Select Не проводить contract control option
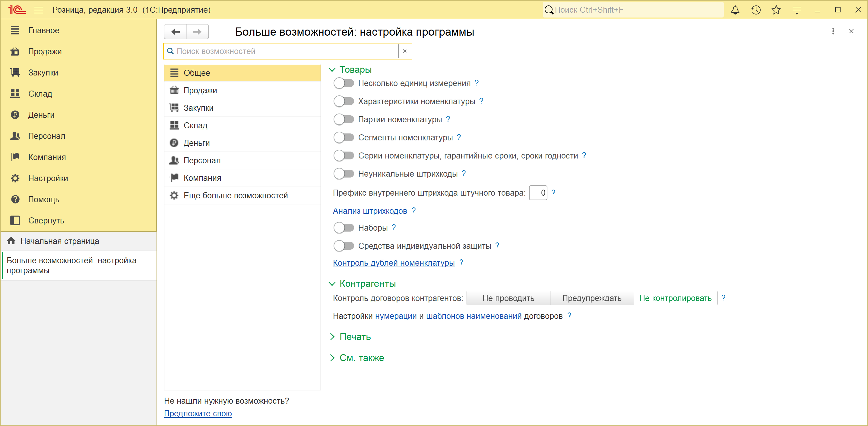 coord(508,298)
